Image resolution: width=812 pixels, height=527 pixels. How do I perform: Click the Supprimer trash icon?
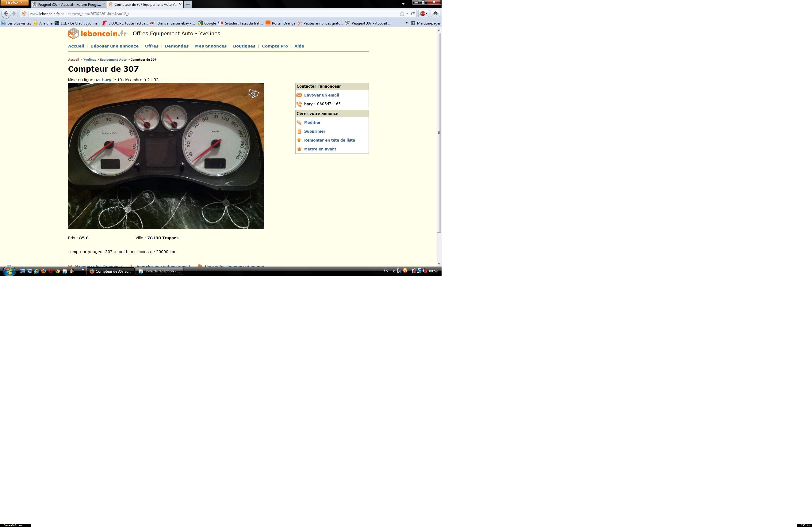pyautogui.click(x=299, y=131)
